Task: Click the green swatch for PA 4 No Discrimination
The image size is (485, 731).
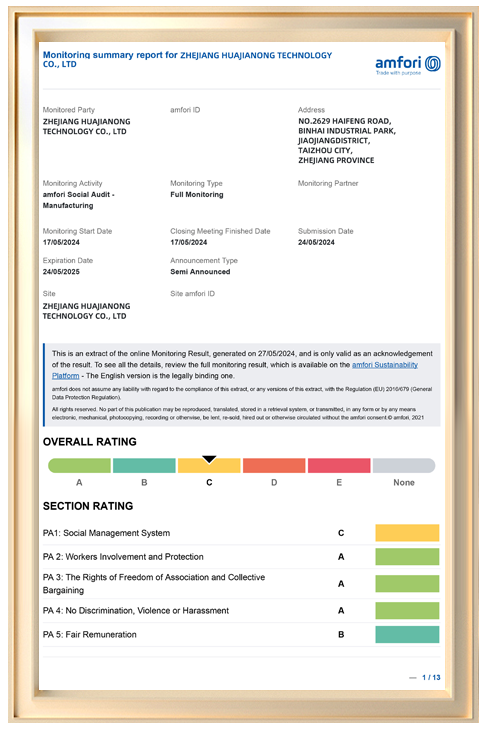Action: pyautogui.click(x=407, y=611)
